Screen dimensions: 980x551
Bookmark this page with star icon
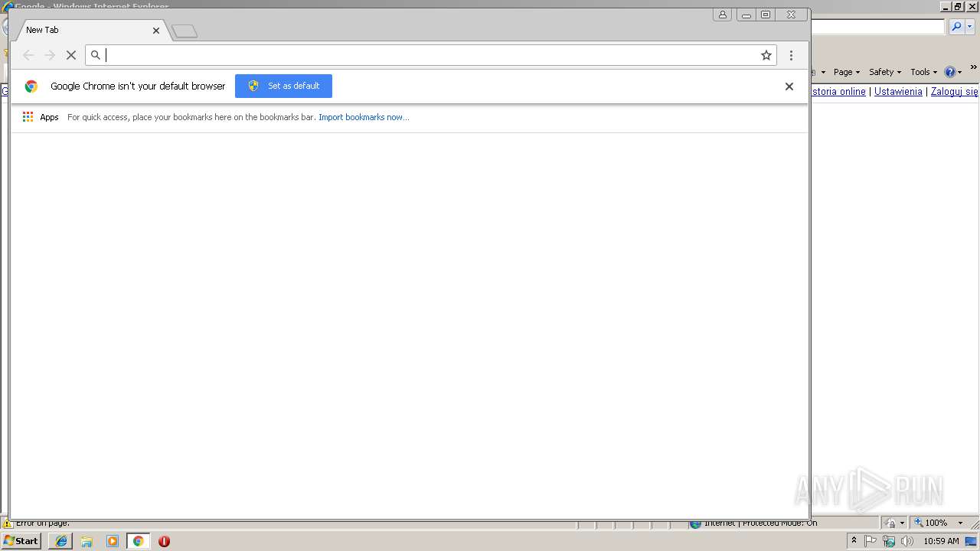pos(766,55)
